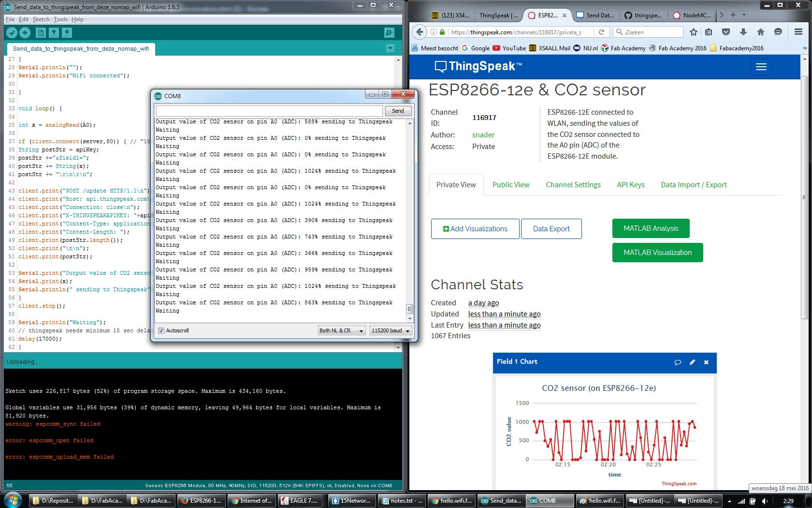Show bookmarks list icon in Firefox toolbar

[709, 32]
